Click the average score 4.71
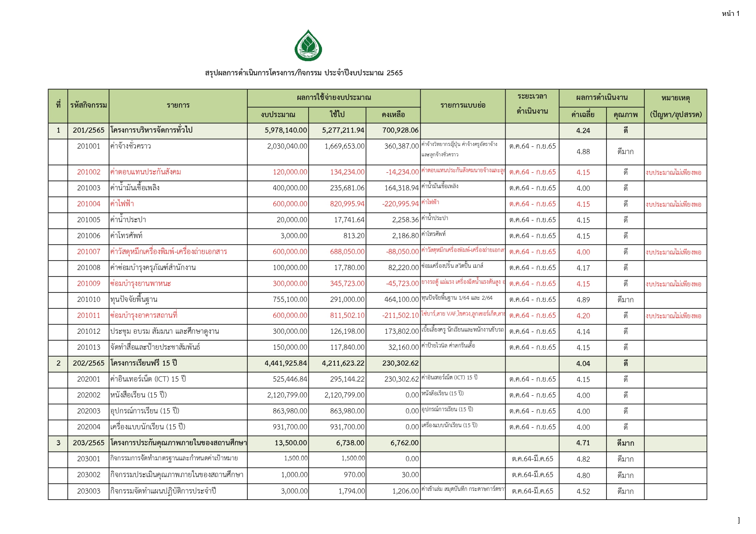The image size is (756, 534). click(x=583, y=443)
